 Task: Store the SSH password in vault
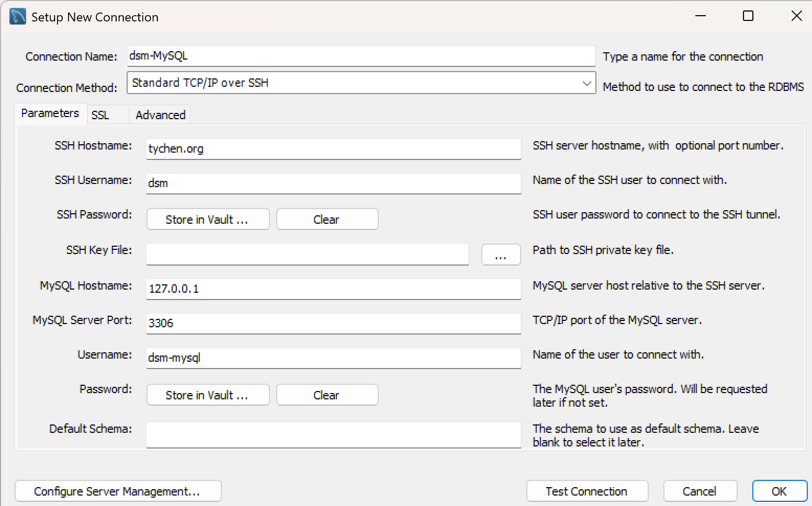click(x=208, y=220)
